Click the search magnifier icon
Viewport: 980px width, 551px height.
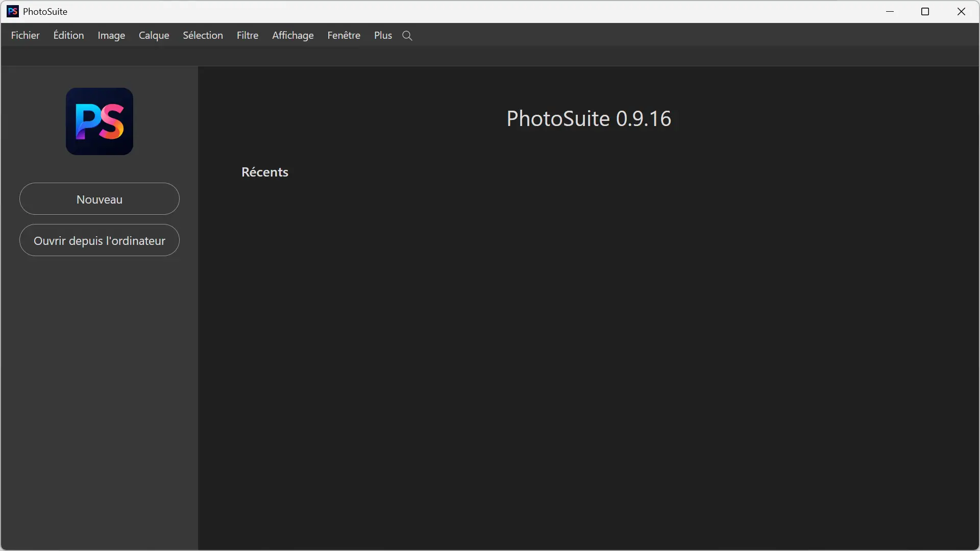407,36
